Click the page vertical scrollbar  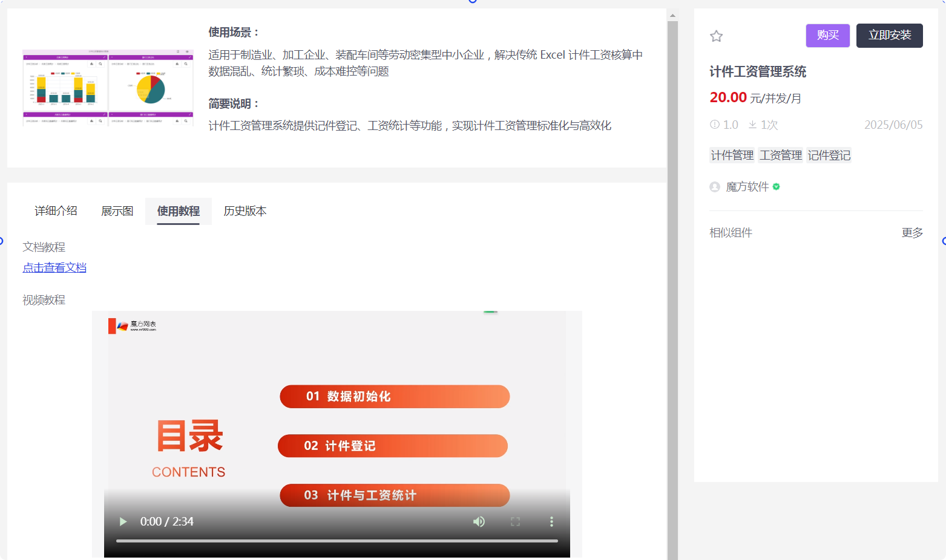(x=672, y=290)
